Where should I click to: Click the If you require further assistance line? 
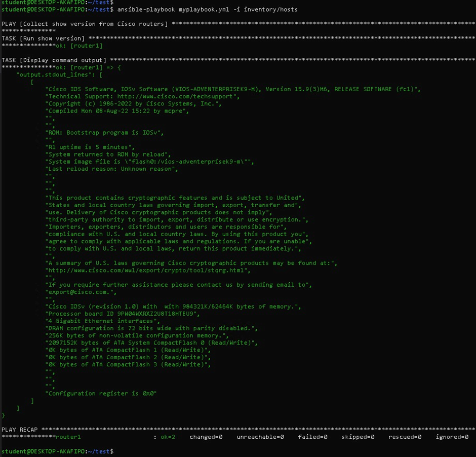click(178, 285)
